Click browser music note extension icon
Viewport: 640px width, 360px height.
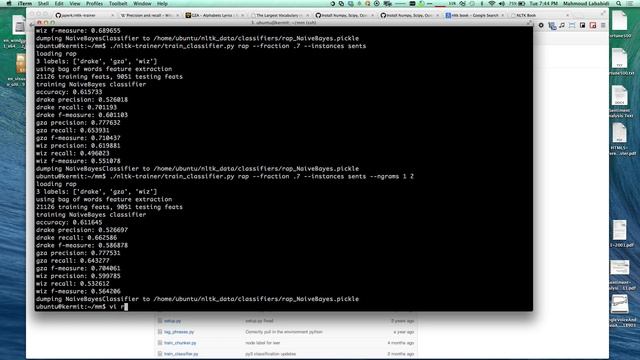click(x=562, y=25)
